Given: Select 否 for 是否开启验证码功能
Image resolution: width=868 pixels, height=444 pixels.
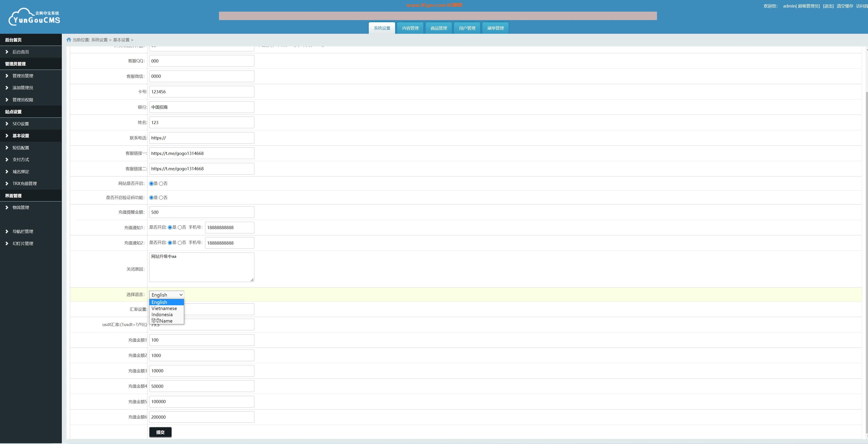Looking at the screenshot, I should (161, 198).
